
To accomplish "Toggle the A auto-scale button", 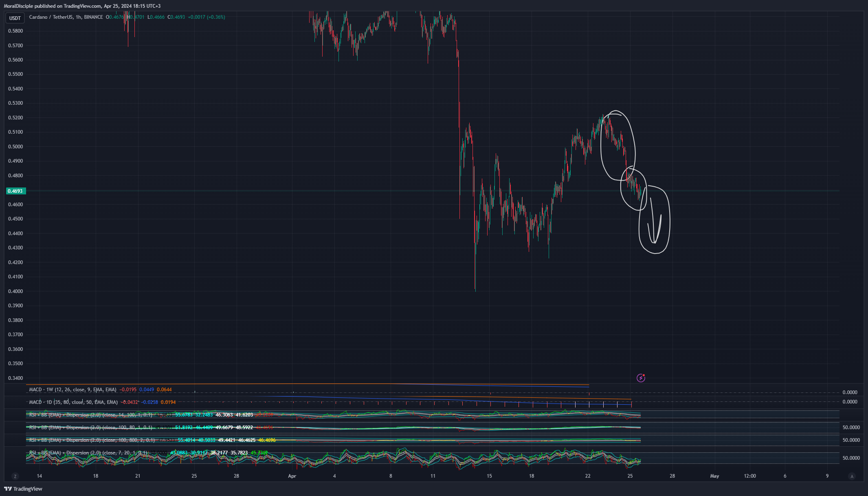I will pyautogui.click(x=852, y=476).
